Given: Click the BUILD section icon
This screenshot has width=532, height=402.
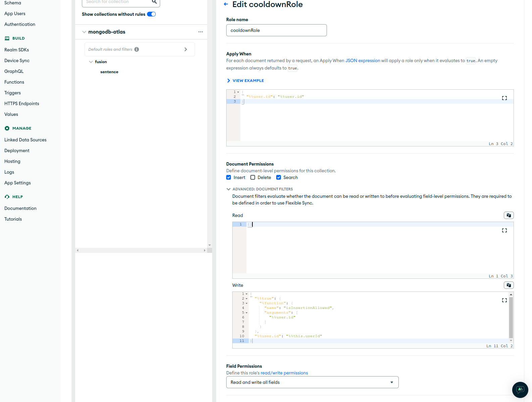Looking at the screenshot, I should point(7,38).
